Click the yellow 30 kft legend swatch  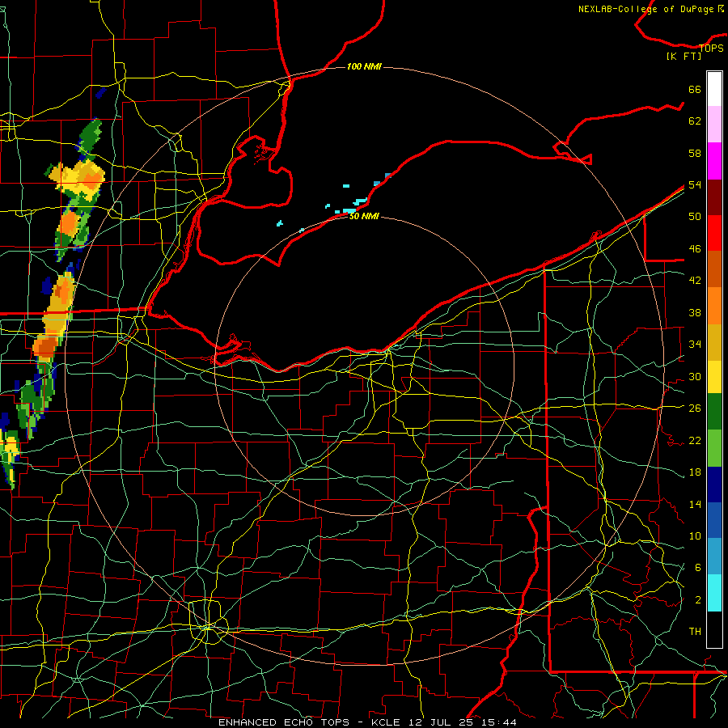click(x=714, y=377)
